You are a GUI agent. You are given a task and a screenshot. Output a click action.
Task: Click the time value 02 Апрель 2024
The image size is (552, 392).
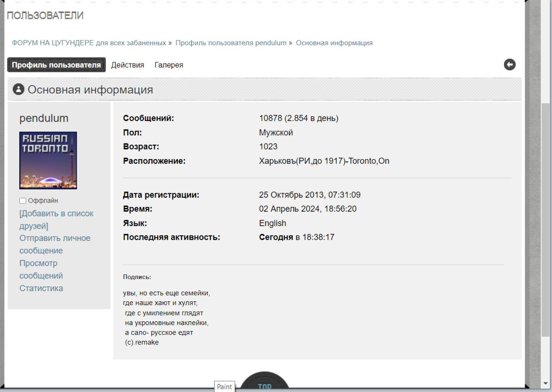(308, 209)
